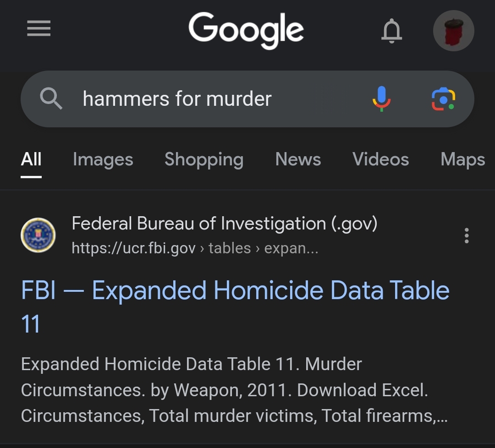Open Google Lens camera search
This screenshot has width=495, height=448.
click(443, 98)
